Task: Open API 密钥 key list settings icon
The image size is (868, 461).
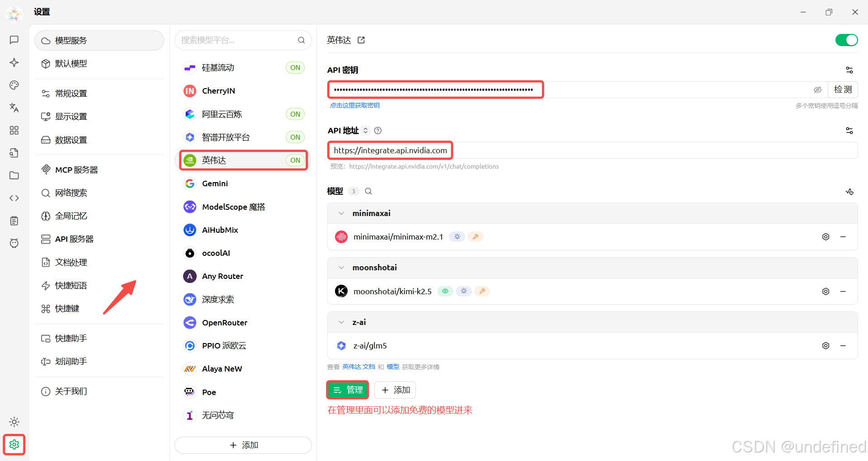Action: 849,70
